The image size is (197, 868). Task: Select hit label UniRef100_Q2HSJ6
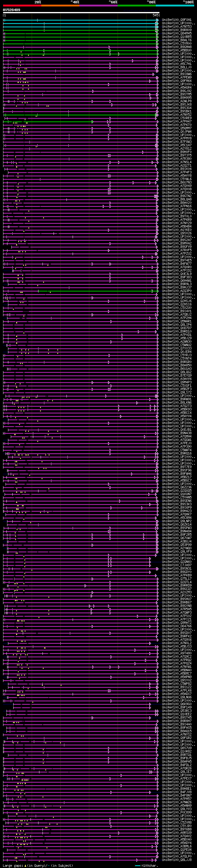(177, 301)
